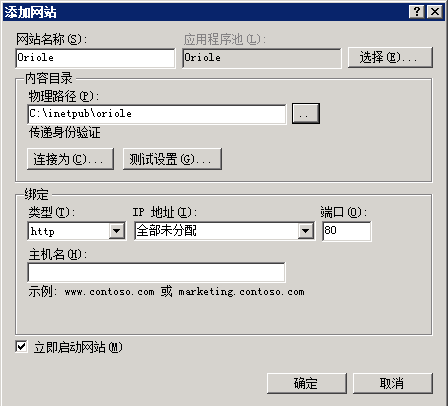Click into the 物理路径 path field

(157, 114)
